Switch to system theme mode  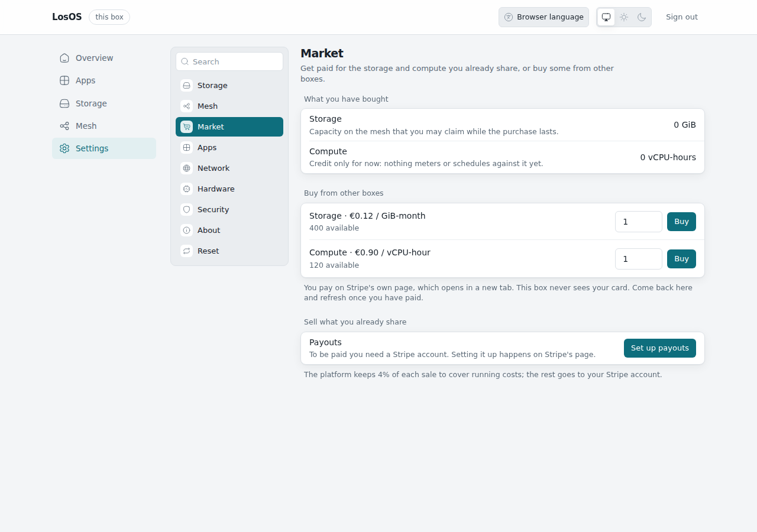click(x=606, y=17)
